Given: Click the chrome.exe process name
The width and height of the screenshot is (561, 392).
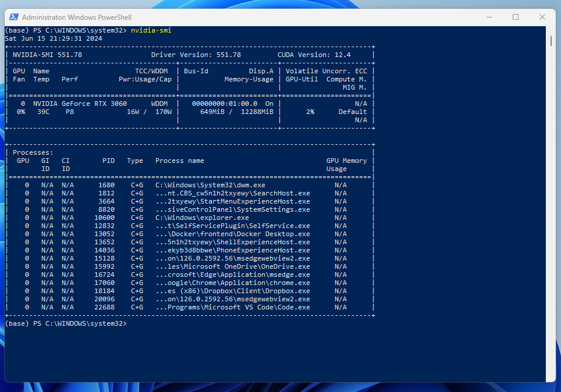Looking at the screenshot, I should pos(233,283).
